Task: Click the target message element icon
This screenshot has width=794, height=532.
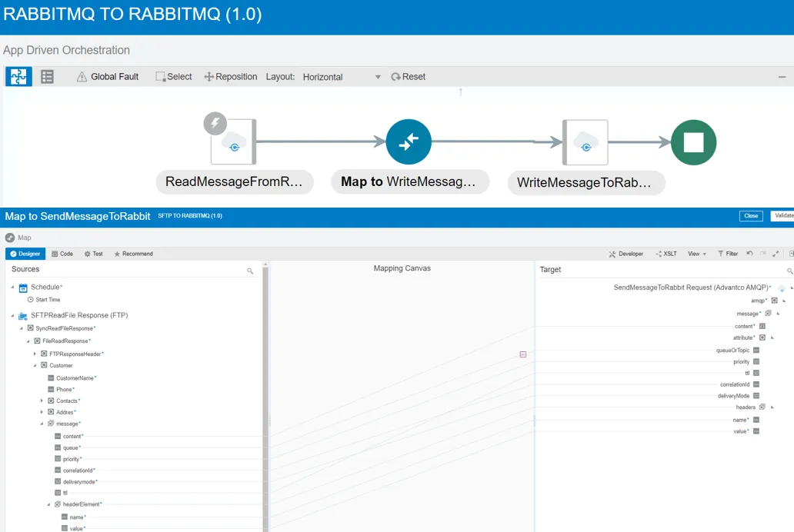Action: tap(768, 314)
